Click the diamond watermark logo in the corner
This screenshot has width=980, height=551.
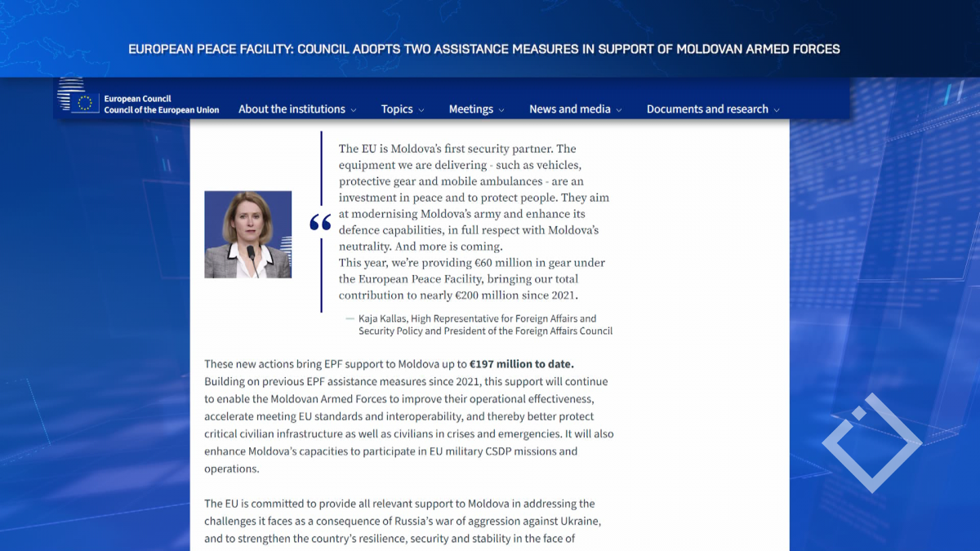871,443
